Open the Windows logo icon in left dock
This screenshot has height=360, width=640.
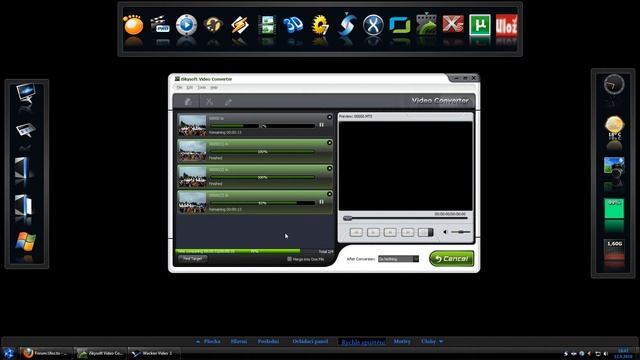(26, 242)
